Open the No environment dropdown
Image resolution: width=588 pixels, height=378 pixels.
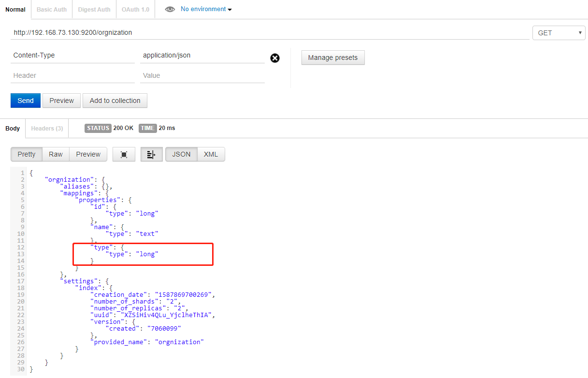[206, 9]
